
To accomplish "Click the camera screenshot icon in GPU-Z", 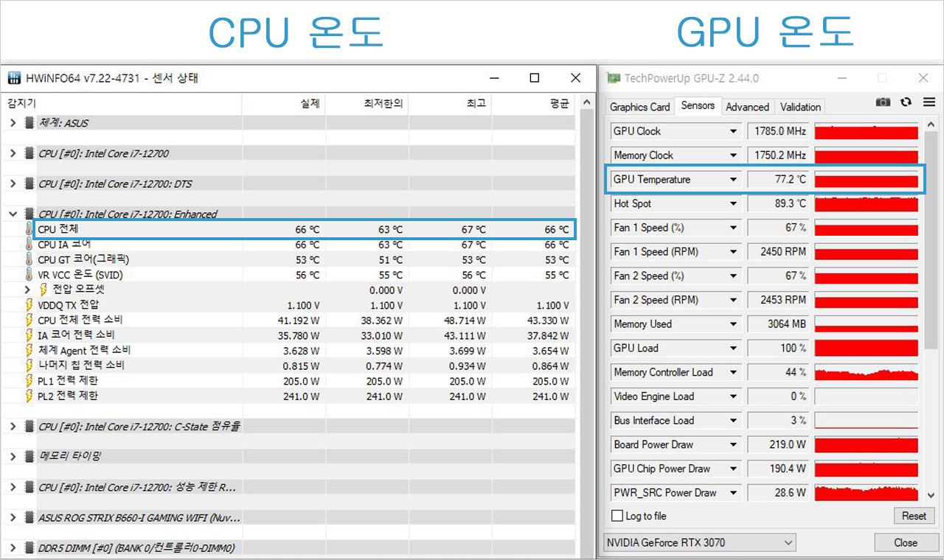I will pos(883,102).
